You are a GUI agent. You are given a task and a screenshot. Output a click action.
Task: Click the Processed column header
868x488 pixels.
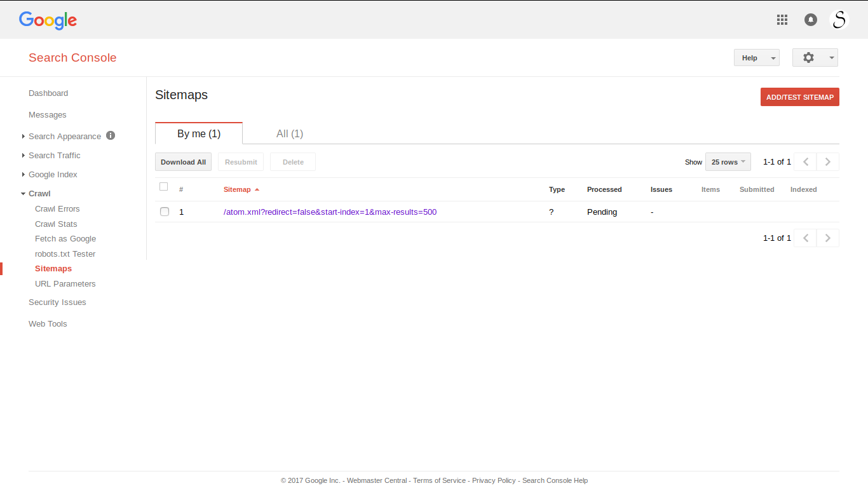click(604, 189)
